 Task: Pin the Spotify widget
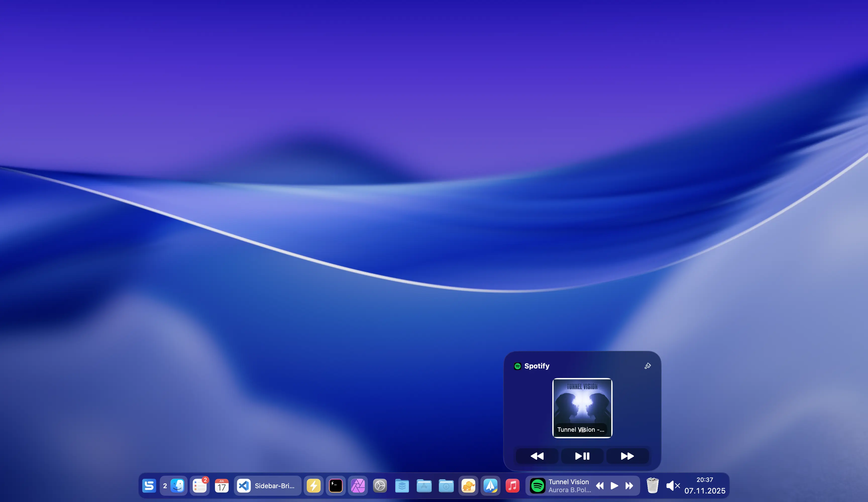point(647,366)
